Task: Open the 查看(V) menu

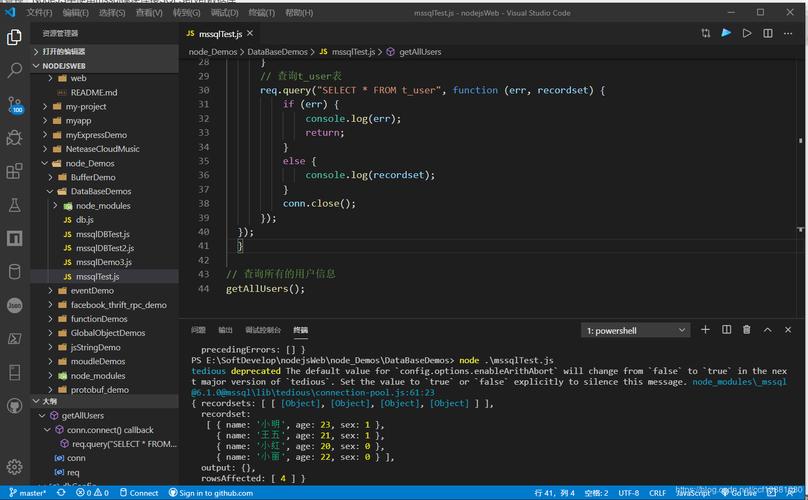Action: (149, 12)
